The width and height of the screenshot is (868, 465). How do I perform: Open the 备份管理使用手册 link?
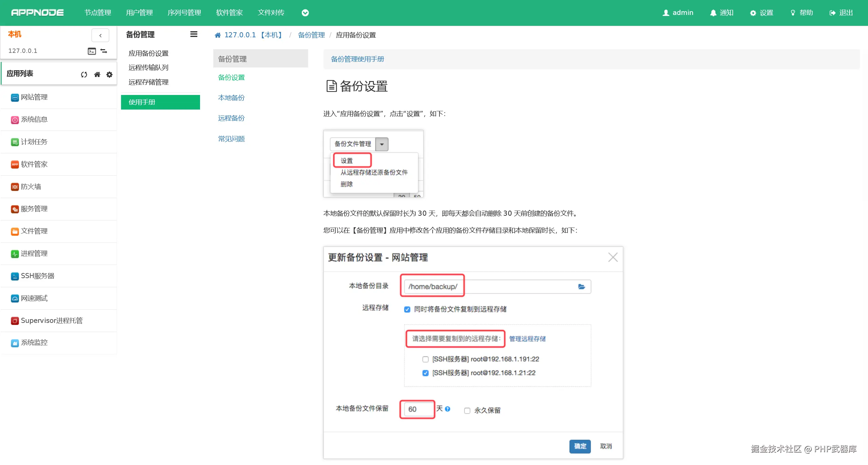pos(357,59)
